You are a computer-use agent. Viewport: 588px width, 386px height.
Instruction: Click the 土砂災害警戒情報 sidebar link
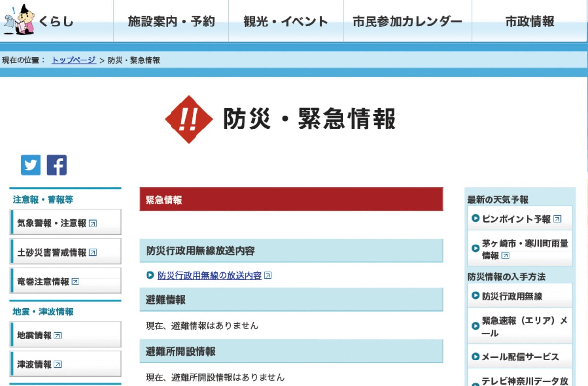coord(51,252)
